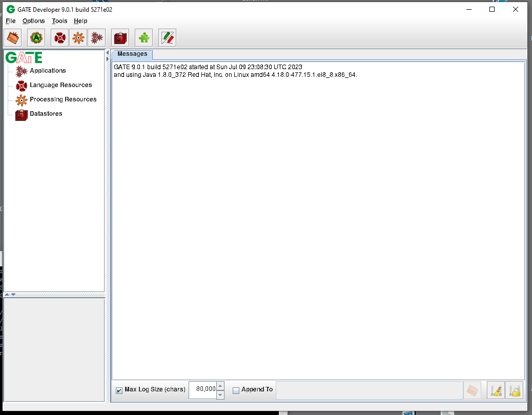Create a new application from the toolbar
Screen dimensions: 532x415
pos(96,37)
